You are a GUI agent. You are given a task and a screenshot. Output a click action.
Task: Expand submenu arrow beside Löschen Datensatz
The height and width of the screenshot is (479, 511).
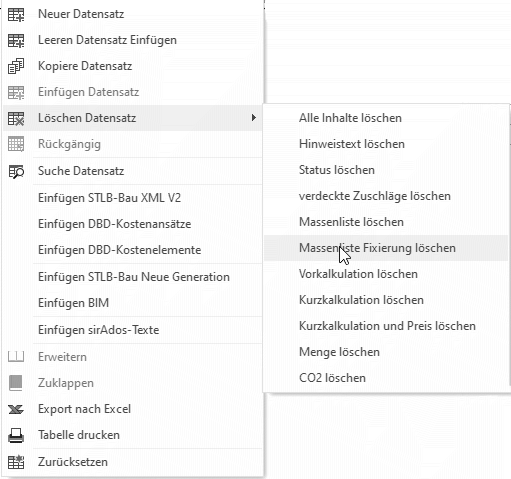tap(254, 118)
